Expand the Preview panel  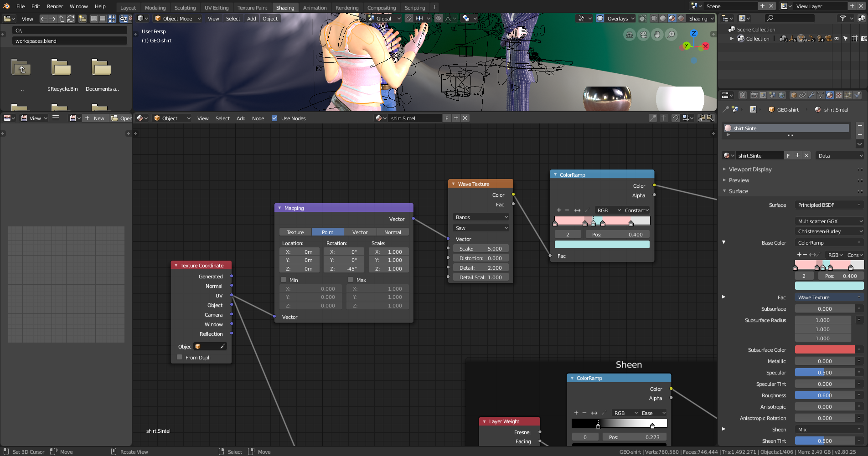tap(738, 180)
